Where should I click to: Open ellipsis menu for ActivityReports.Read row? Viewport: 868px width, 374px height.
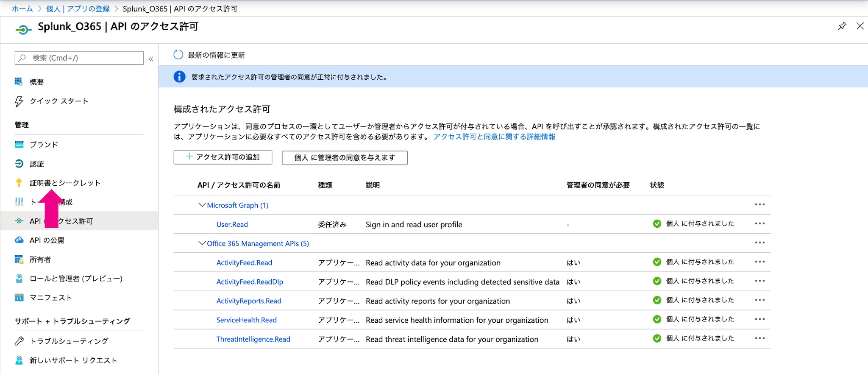759,300
